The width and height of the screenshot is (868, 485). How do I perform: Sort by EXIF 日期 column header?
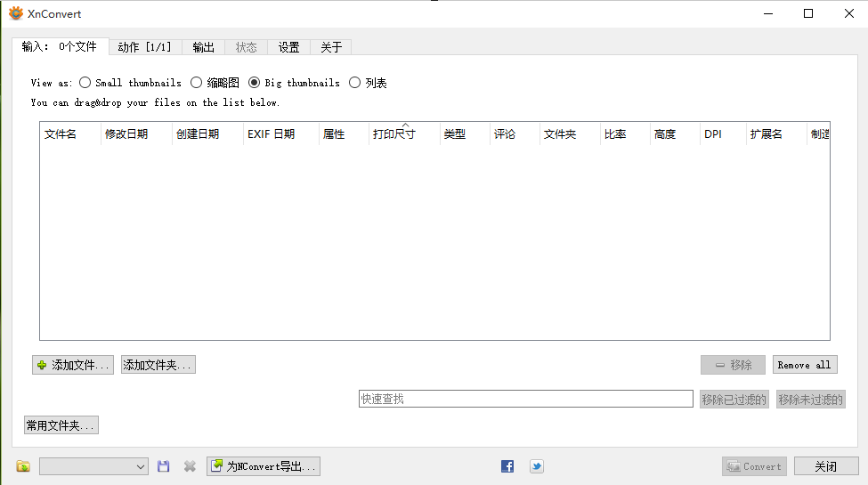pos(281,134)
